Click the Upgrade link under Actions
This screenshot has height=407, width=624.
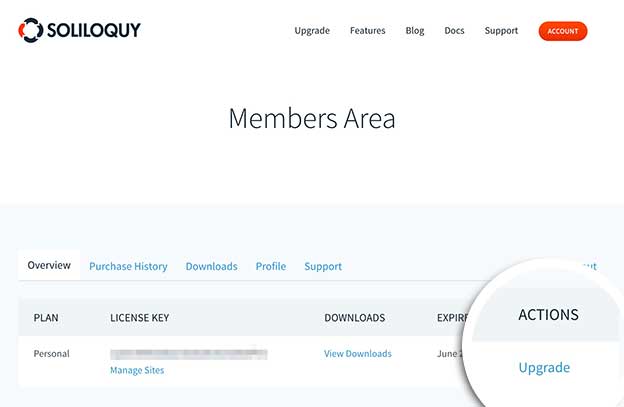pyautogui.click(x=544, y=368)
